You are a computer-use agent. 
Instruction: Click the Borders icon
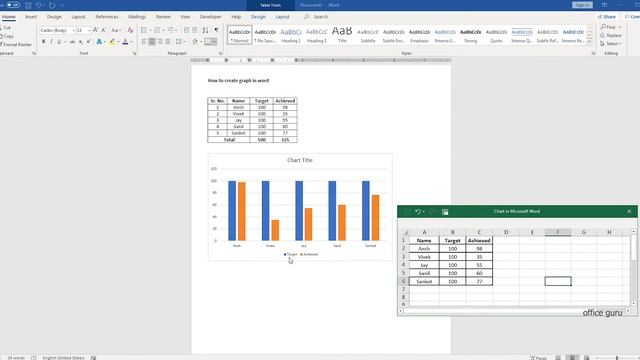click(x=208, y=42)
